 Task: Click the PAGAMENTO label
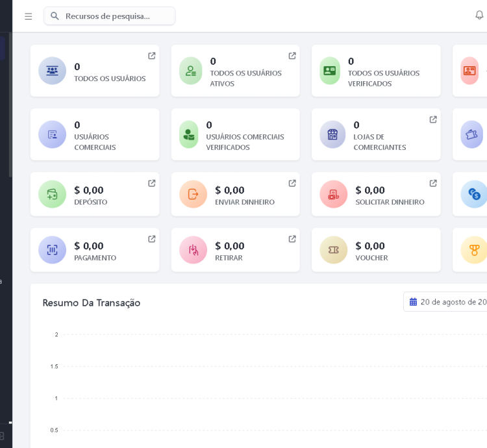click(95, 258)
